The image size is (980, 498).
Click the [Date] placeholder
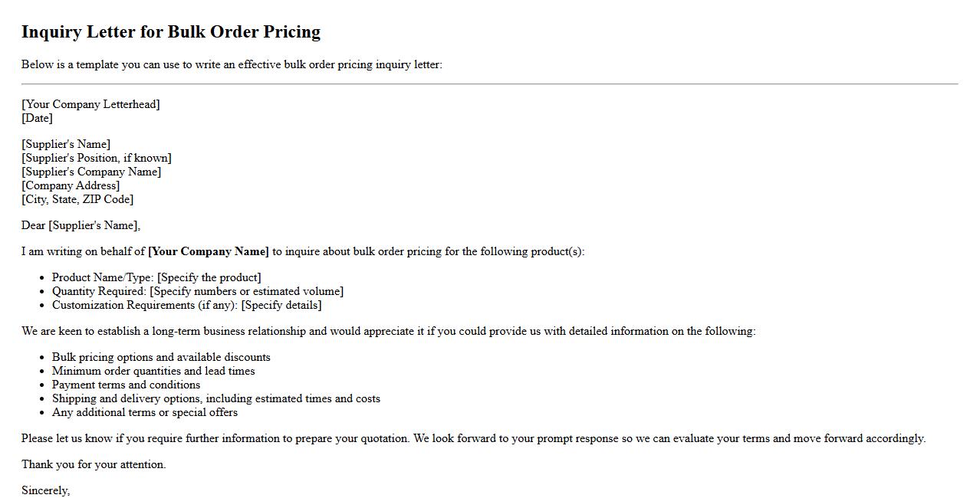tap(37, 118)
